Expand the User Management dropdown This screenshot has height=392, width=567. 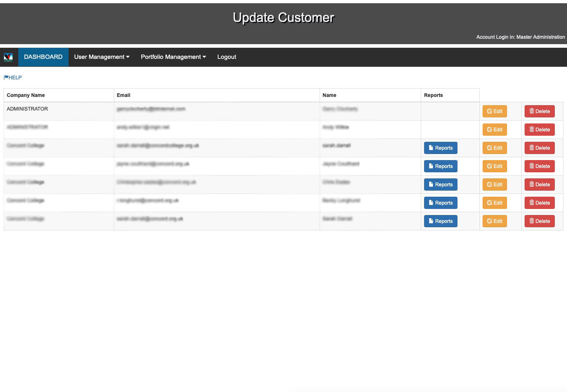[x=102, y=57]
